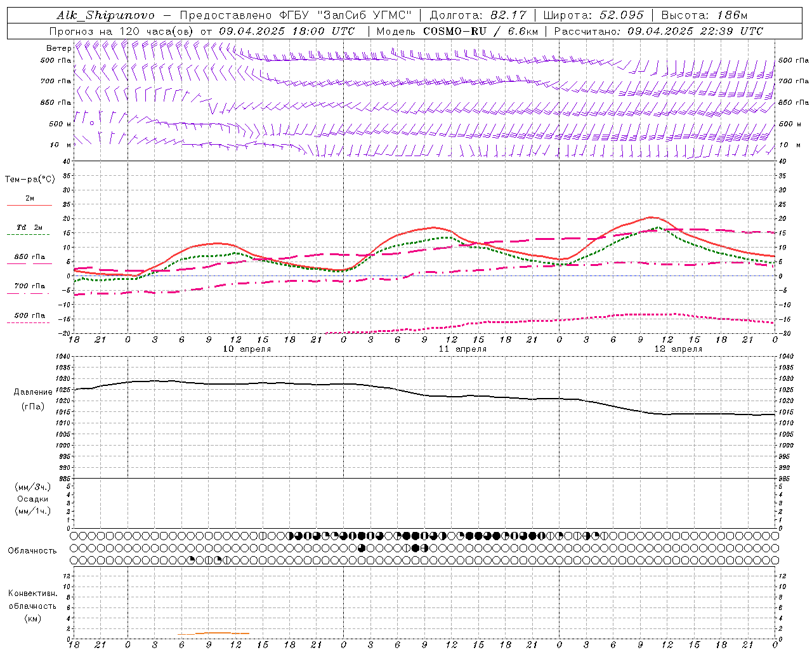Click the 'Прогноз на 120 часа(ов)' text

122,31
